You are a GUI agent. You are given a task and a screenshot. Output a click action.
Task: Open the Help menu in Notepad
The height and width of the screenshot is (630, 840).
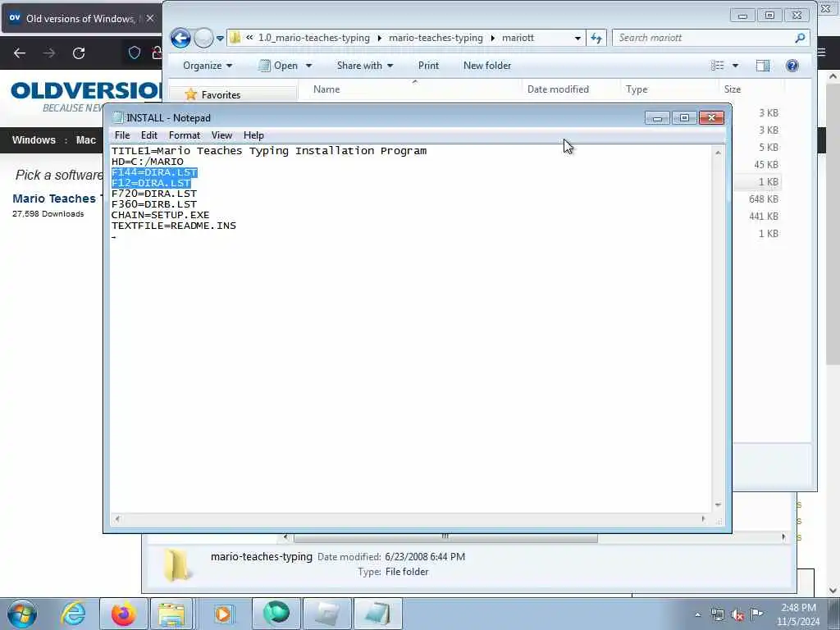point(253,135)
